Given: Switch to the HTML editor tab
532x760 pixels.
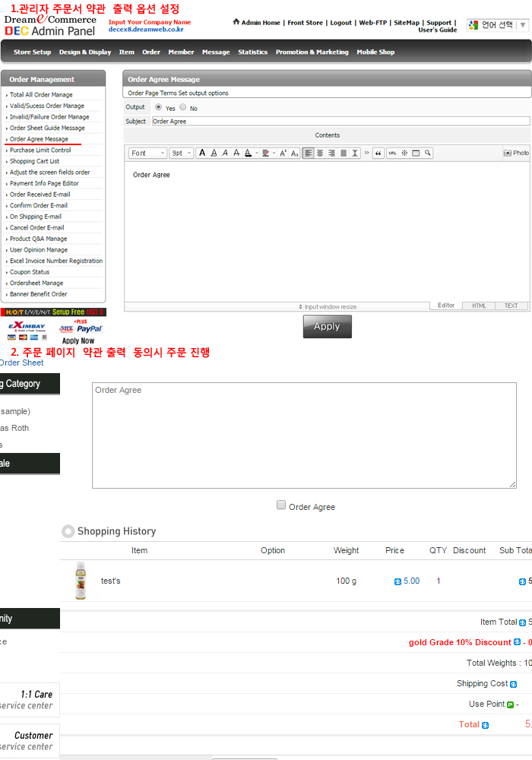Looking at the screenshot, I should [479, 306].
